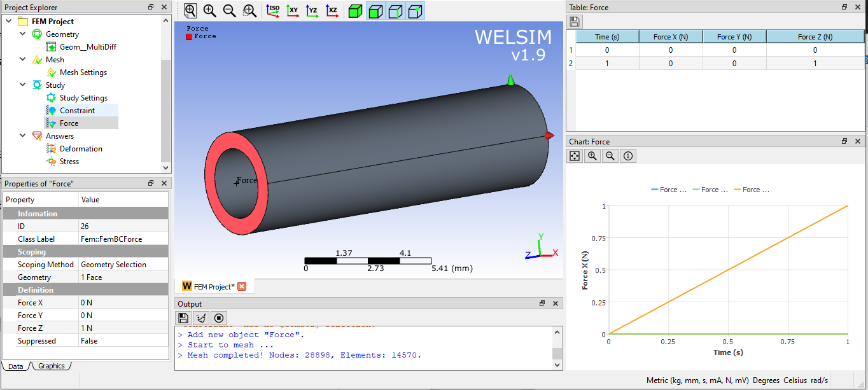Image resolution: width=868 pixels, height=390 pixels.
Task: Float the Project Explorer panel
Action: click(x=151, y=7)
